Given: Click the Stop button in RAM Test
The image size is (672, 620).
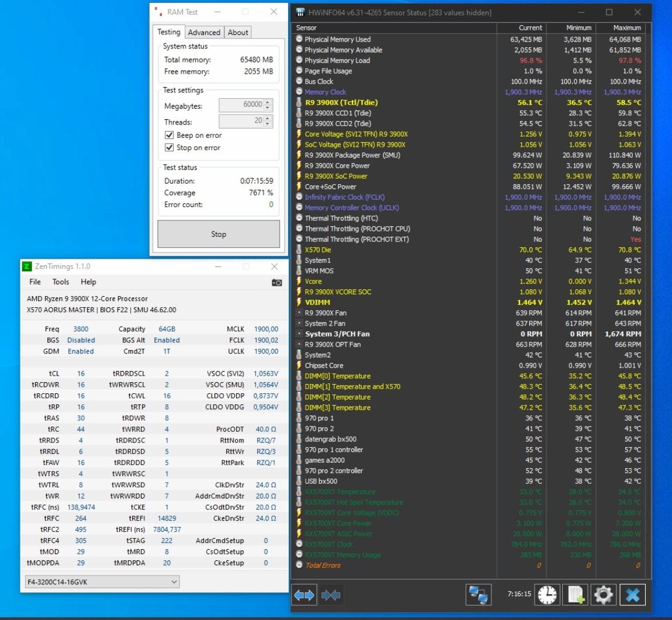Looking at the screenshot, I should pyautogui.click(x=219, y=234).
